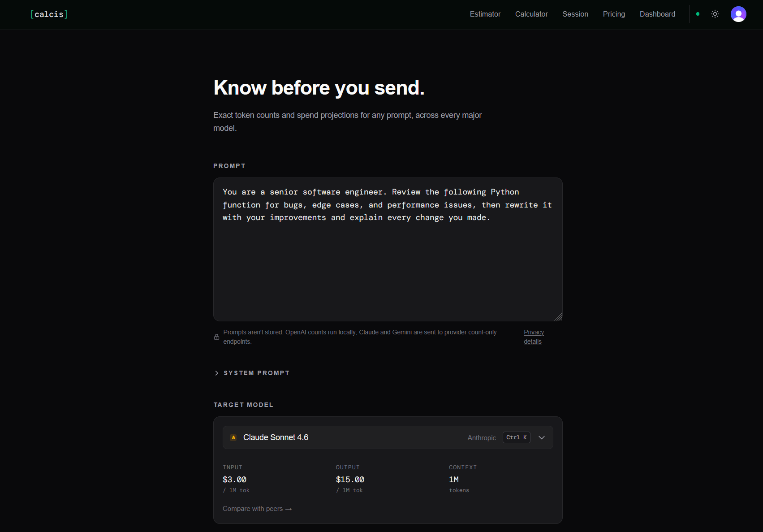
Task: Grab the prompt textarea resize handle
Action: (558, 316)
